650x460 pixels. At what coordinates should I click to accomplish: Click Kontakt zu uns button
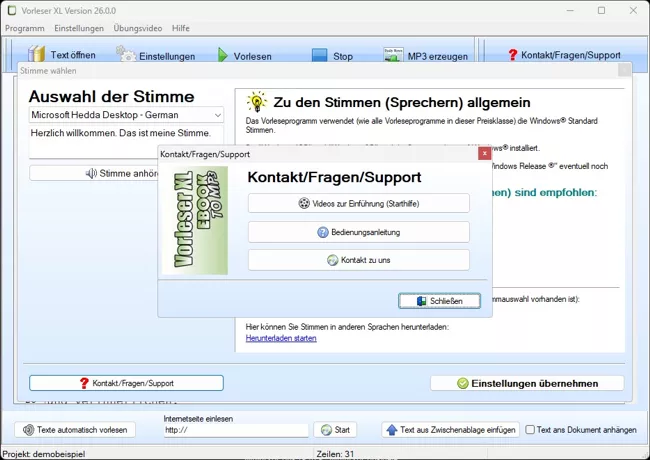click(x=359, y=260)
